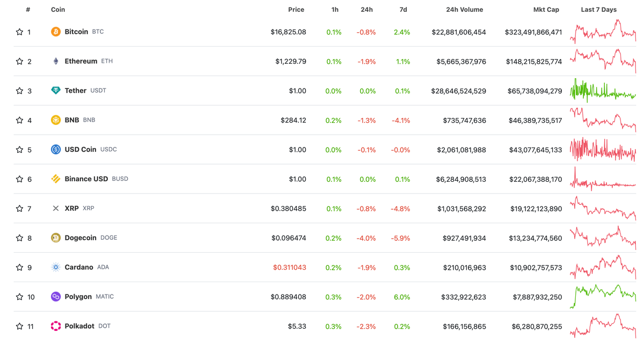Open the Dogecoin coin page link
The height and width of the screenshot is (339, 644).
[x=80, y=238]
